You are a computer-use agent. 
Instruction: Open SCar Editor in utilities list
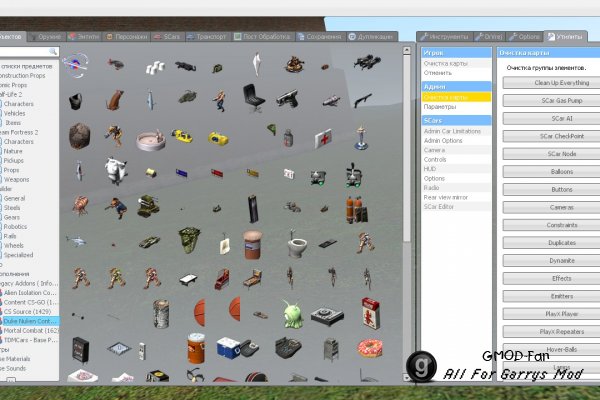[456, 207]
